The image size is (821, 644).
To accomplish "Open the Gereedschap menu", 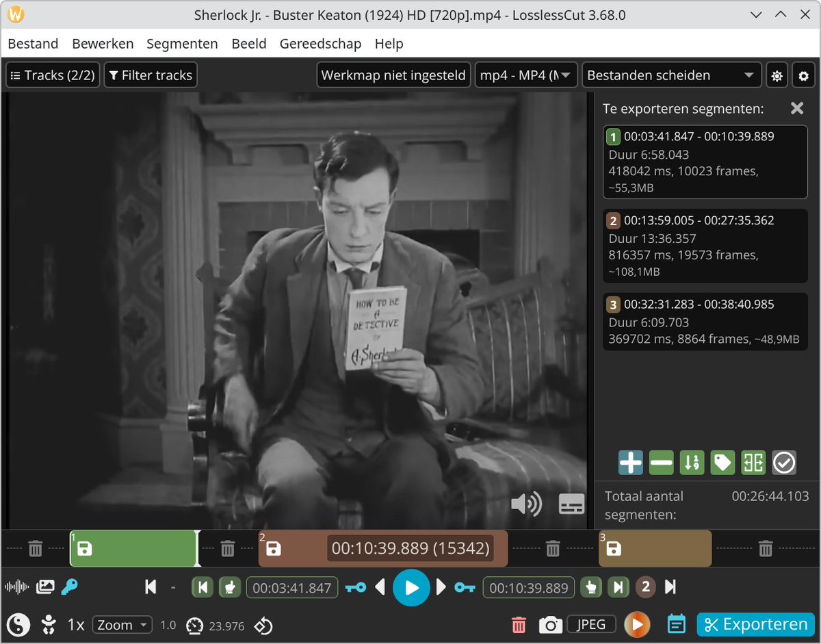I will (320, 44).
